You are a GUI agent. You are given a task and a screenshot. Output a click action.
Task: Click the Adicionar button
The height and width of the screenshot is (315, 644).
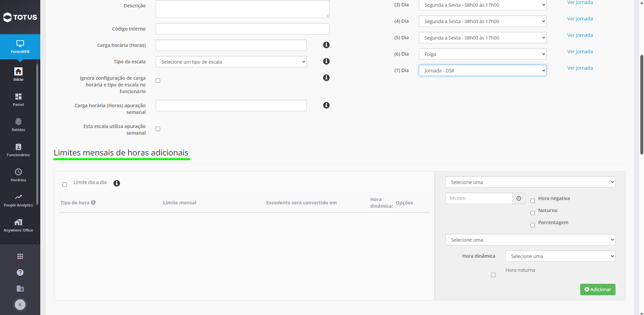pyautogui.click(x=598, y=290)
